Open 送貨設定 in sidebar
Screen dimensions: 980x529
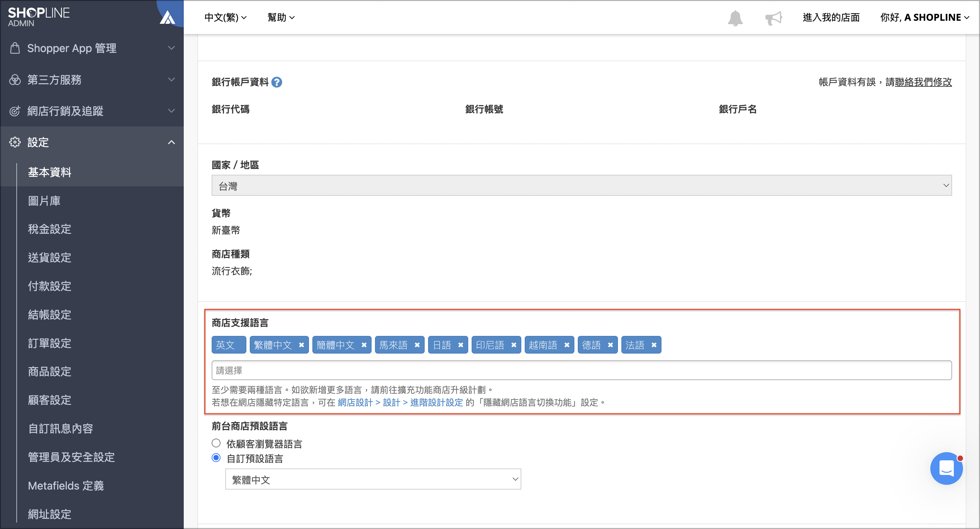click(x=49, y=258)
